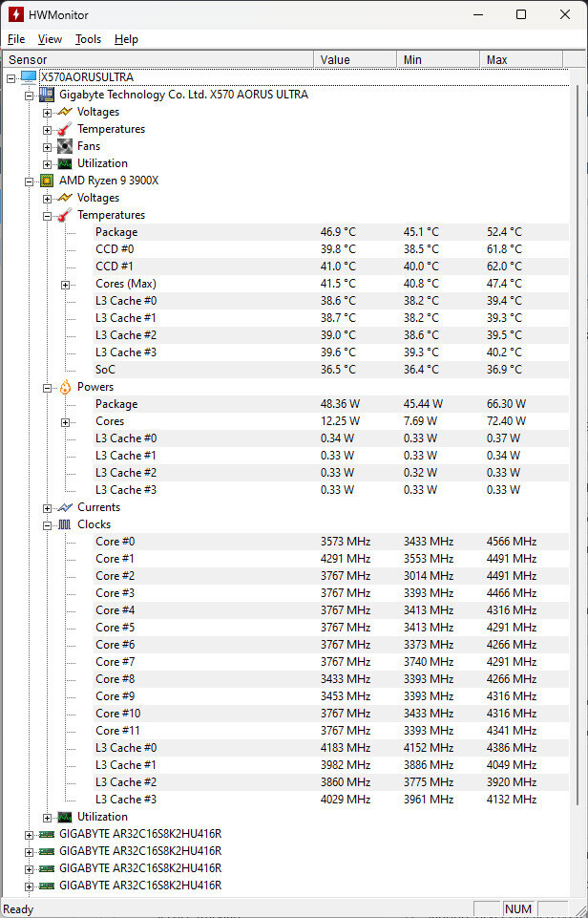The image size is (588, 918).
Task: Click the Clocks waveform icon
Action: pyautogui.click(x=65, y=524)
